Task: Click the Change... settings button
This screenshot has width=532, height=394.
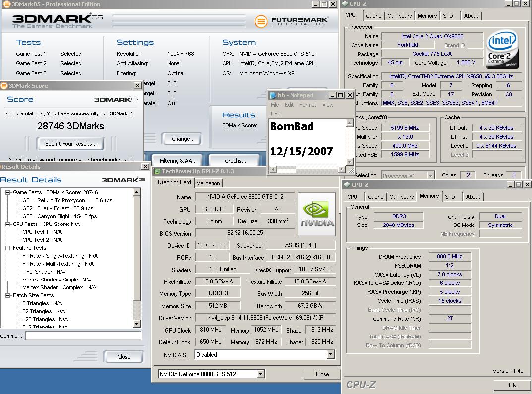Action: pyautogui.click(x=183, y=139)
